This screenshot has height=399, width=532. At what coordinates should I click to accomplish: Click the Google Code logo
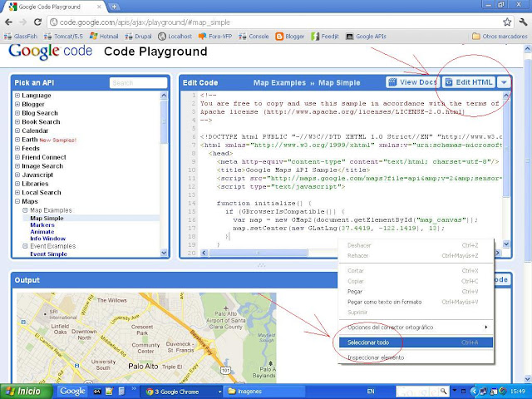(50, 52)
